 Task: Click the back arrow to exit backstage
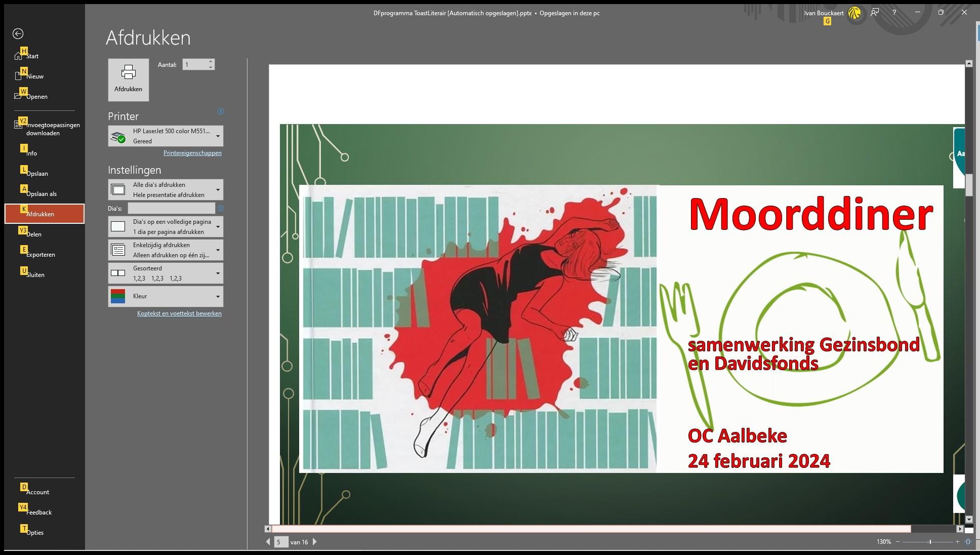click(18, 34)
